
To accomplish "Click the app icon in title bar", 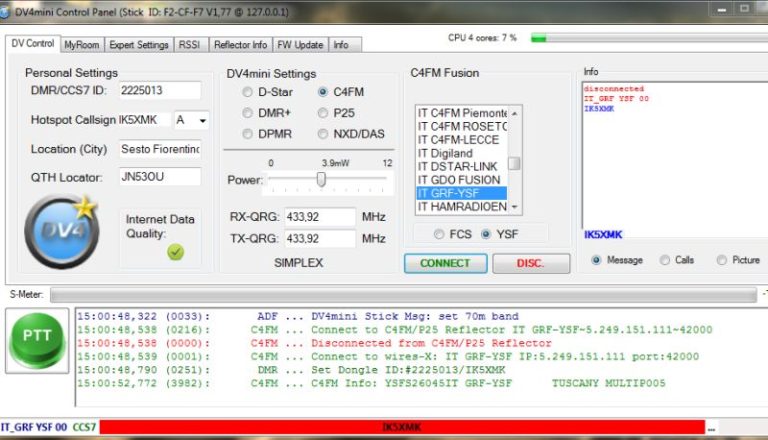I will 4,12.
